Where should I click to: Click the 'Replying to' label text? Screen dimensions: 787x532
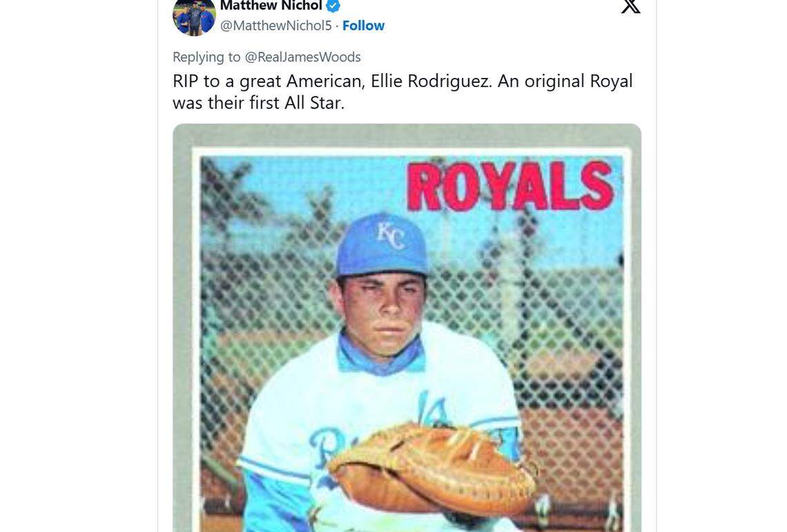[x=206, y=57]
